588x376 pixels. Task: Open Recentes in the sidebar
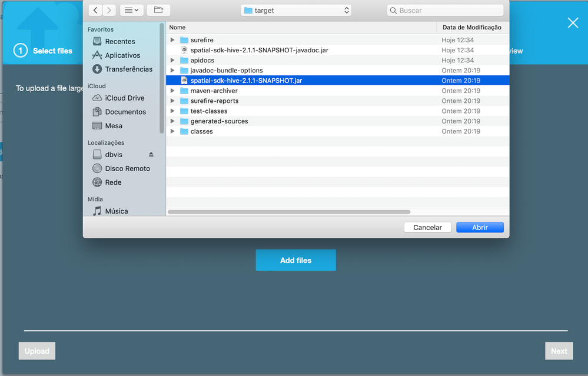tap(120, 41)
